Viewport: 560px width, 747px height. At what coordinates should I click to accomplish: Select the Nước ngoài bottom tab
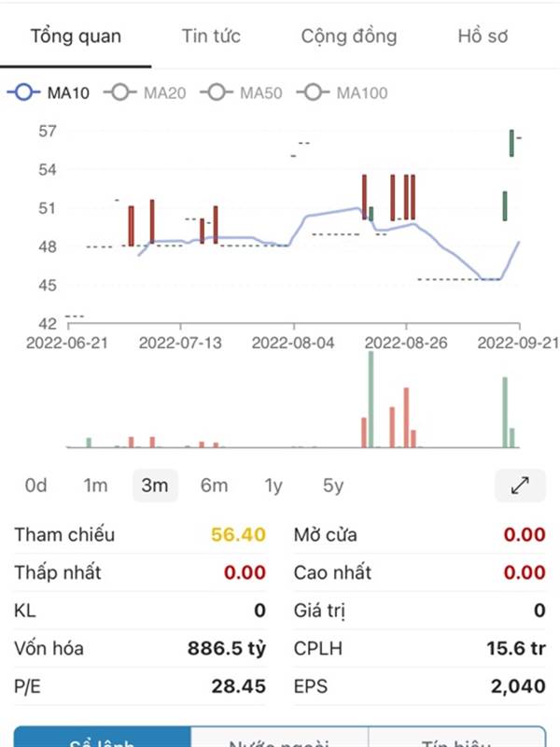point(279,738)
